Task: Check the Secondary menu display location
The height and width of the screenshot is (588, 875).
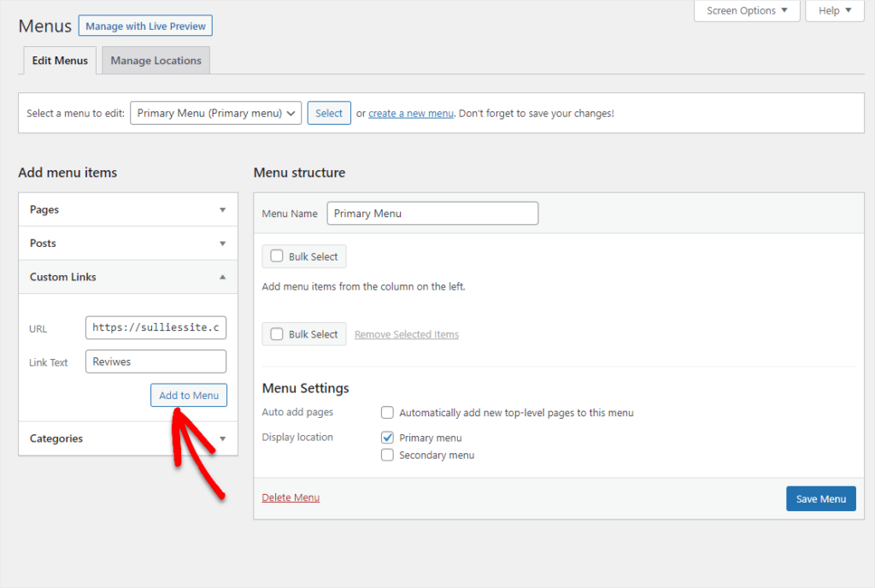Action: pos(387,455)
